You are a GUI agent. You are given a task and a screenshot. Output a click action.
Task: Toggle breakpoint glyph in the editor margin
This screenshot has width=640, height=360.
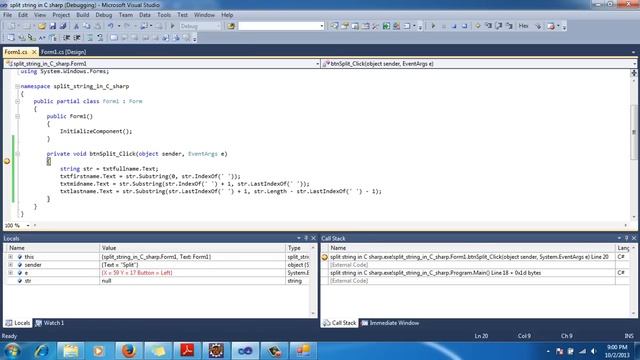[7, 161]
